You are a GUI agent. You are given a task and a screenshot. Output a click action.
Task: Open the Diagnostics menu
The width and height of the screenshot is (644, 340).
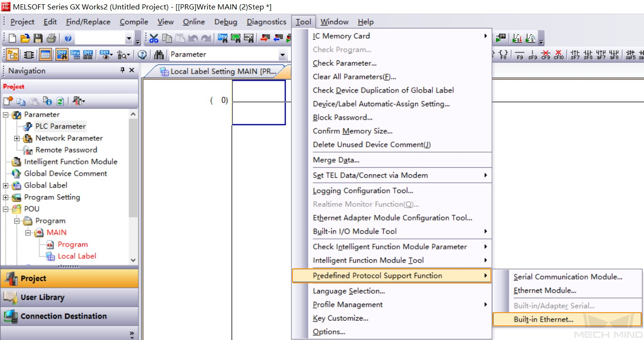tap(266, 22)
